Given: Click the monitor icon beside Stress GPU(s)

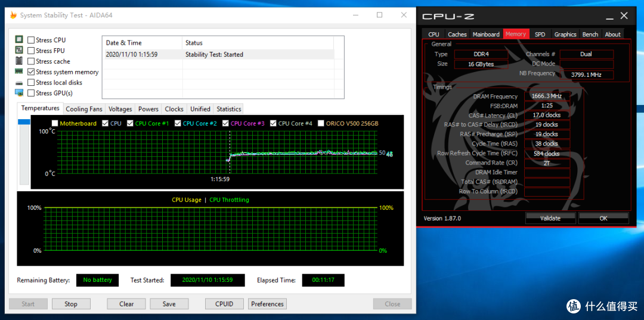Looking at the screenshot, I should coord(19,93).
